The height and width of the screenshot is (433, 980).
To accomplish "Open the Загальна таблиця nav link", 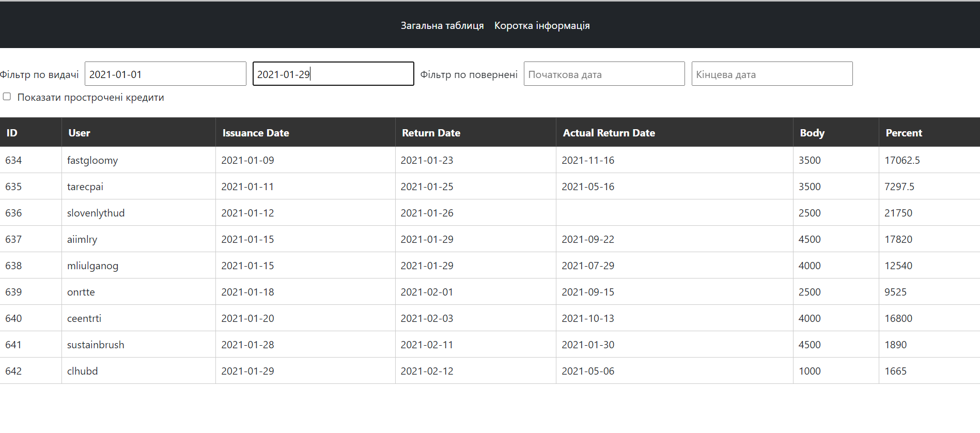I will 442,25.
